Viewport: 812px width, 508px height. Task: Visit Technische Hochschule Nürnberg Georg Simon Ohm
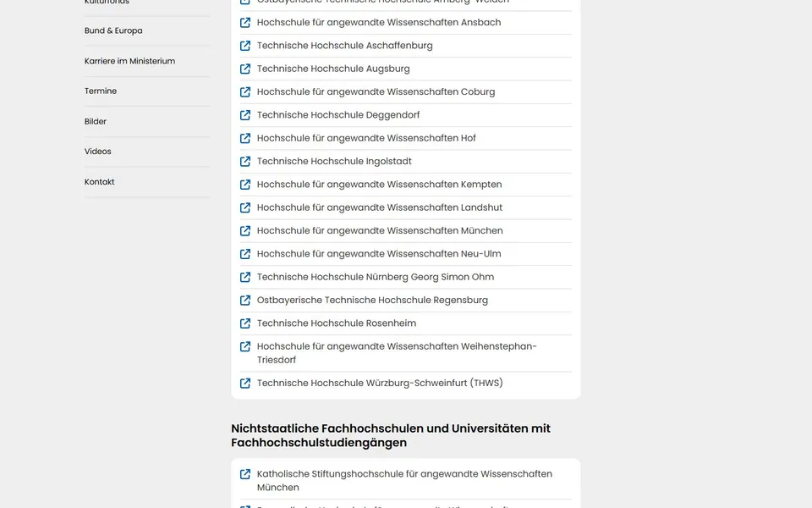pos(376,277)
